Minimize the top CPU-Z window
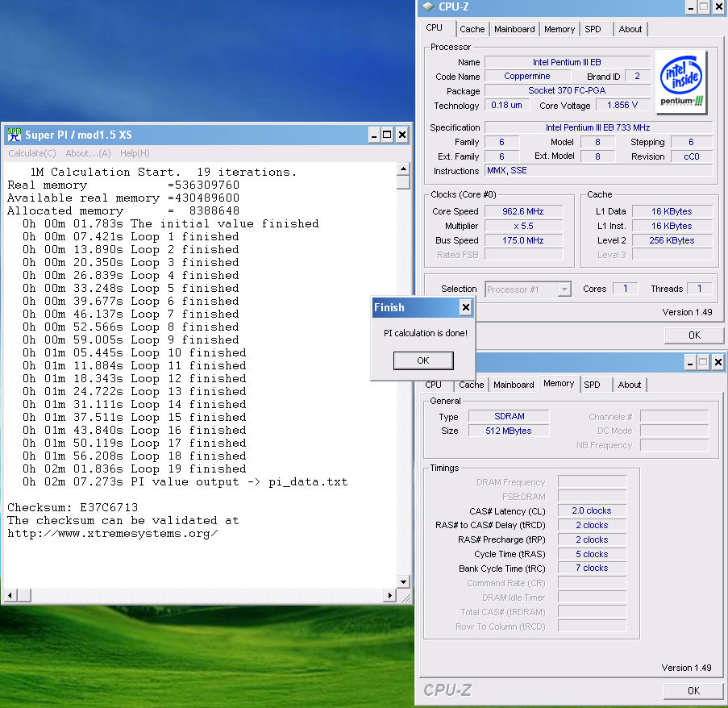 [691, 7]
